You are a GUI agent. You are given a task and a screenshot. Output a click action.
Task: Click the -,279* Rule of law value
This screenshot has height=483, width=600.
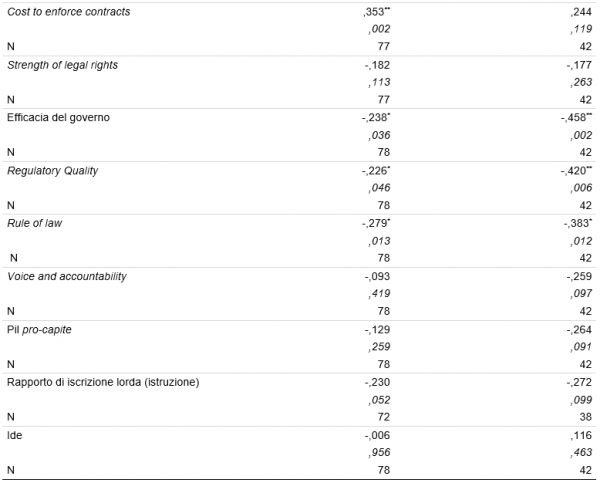pos(375,223)
